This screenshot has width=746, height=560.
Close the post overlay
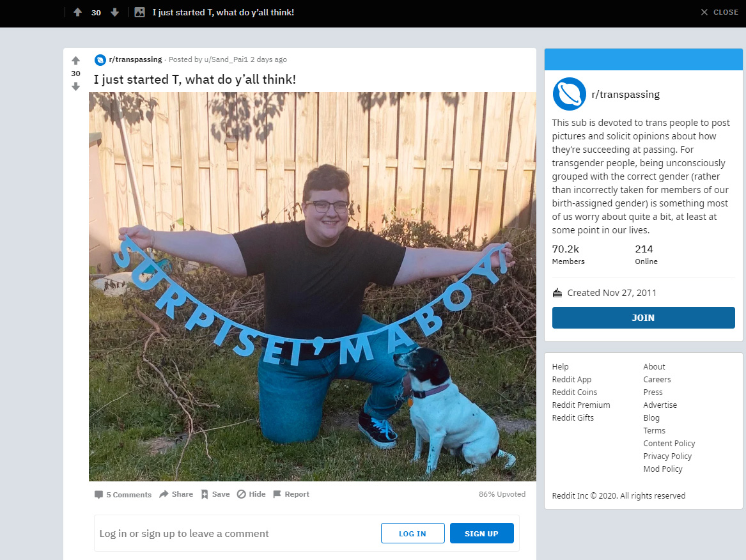(719, 12)
